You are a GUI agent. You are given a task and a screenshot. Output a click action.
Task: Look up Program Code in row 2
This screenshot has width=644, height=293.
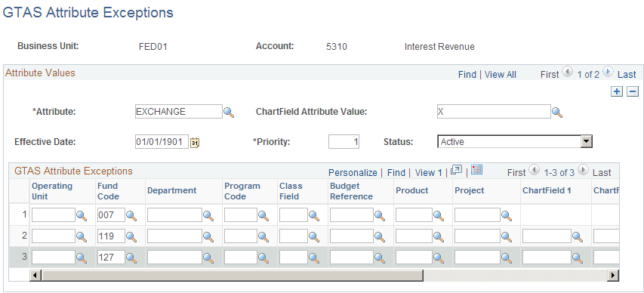[263, 236]
